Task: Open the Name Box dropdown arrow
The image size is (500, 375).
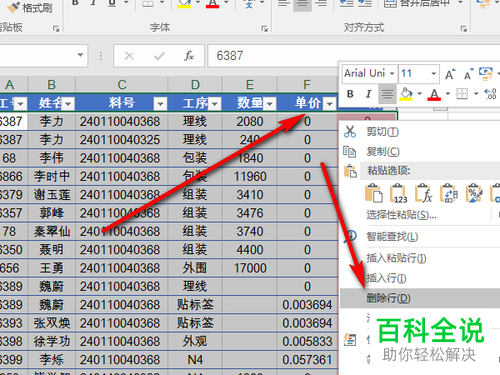Action: pyautogui.click(x=80, y=55)
